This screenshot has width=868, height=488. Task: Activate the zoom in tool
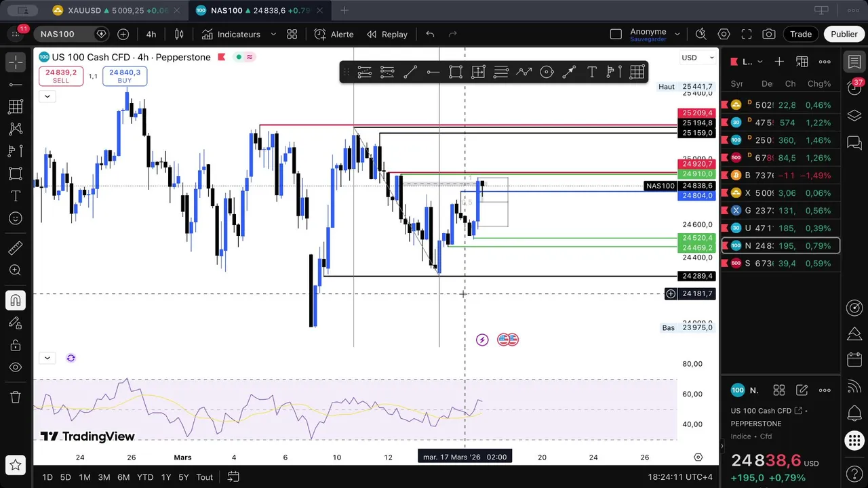pyautogui.click(x=16, y=270)
